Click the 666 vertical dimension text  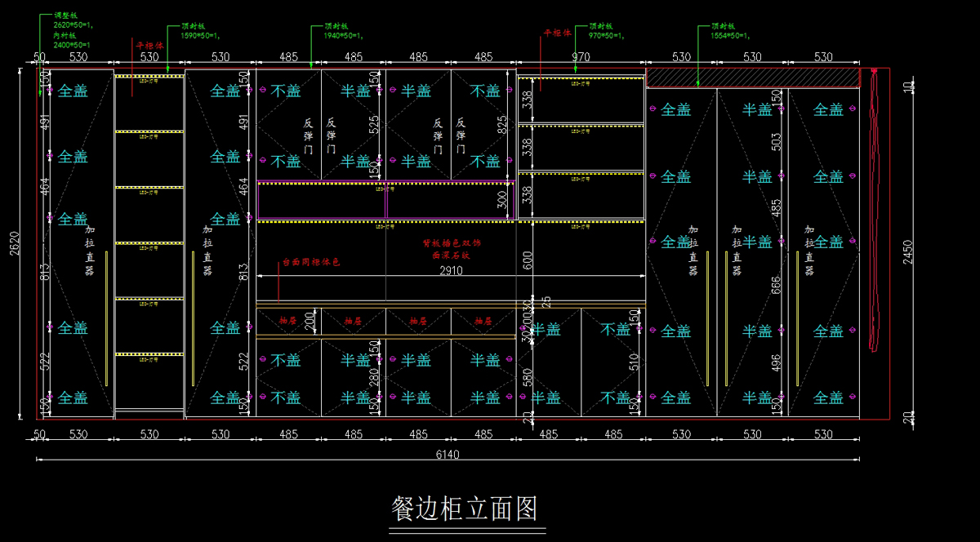(x=777, y=284)
